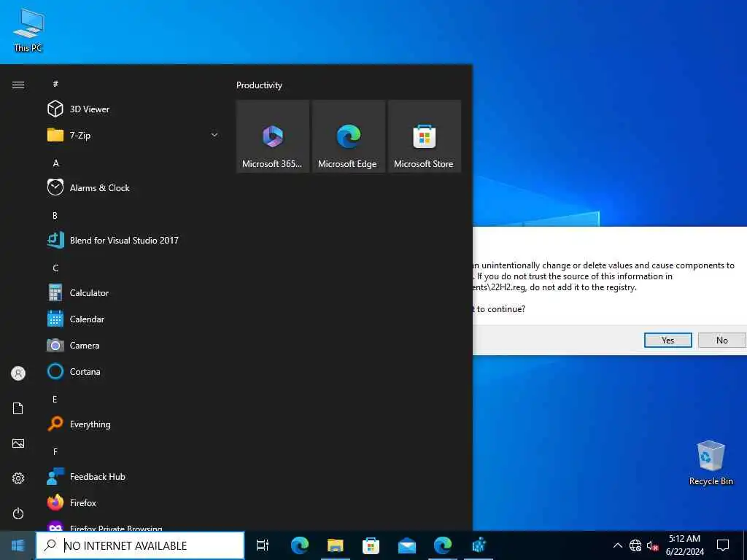This screenshot has height=560, width=747.
Task: Open the Pictures shortcut in Start sidebar
Action: [18, 443]
